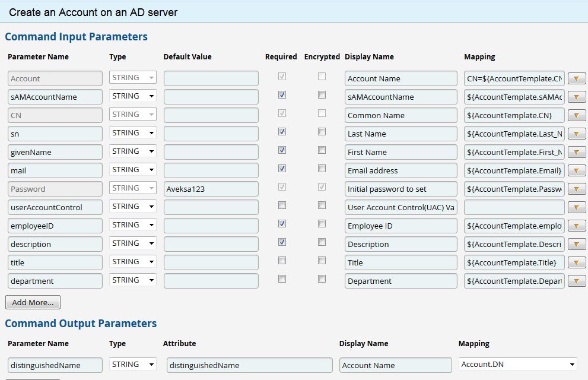Click the Required column header

click(x=281, y=56)
